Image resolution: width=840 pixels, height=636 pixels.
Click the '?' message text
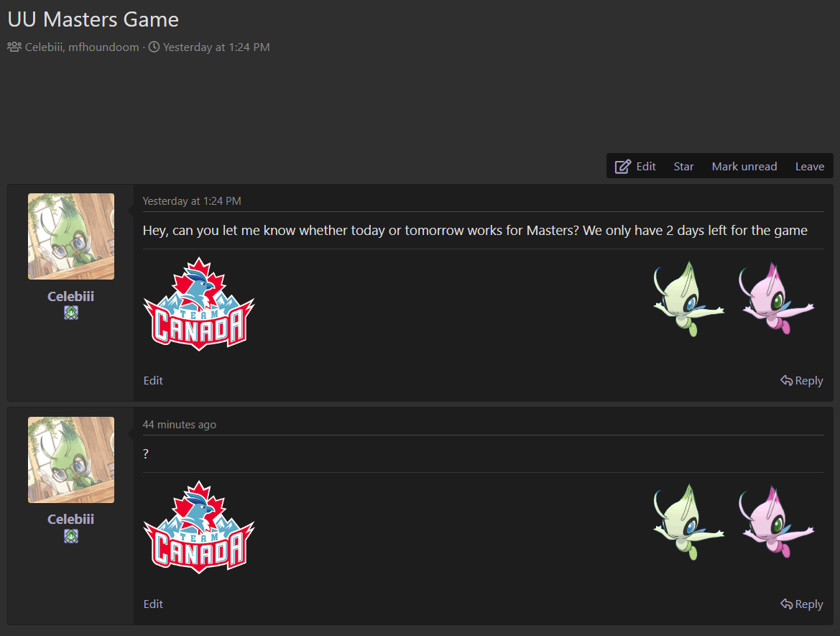click(x=146, y=454)
